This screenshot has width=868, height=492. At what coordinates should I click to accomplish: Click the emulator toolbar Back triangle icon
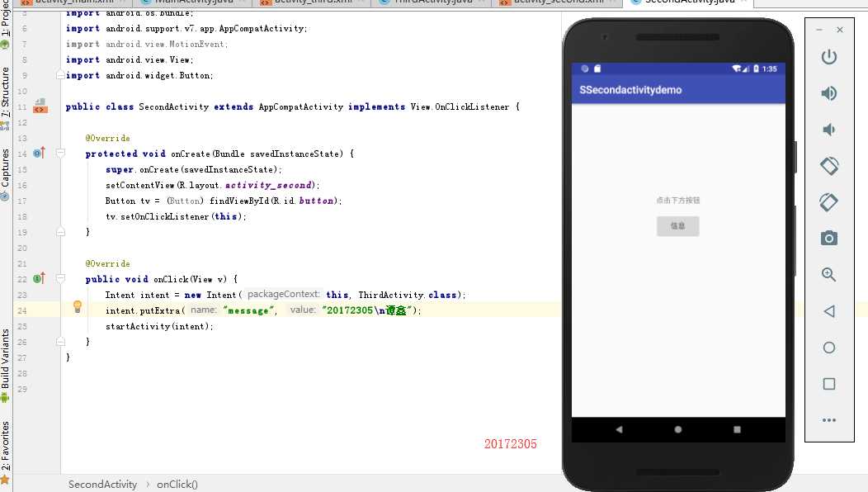click(828, 311)
